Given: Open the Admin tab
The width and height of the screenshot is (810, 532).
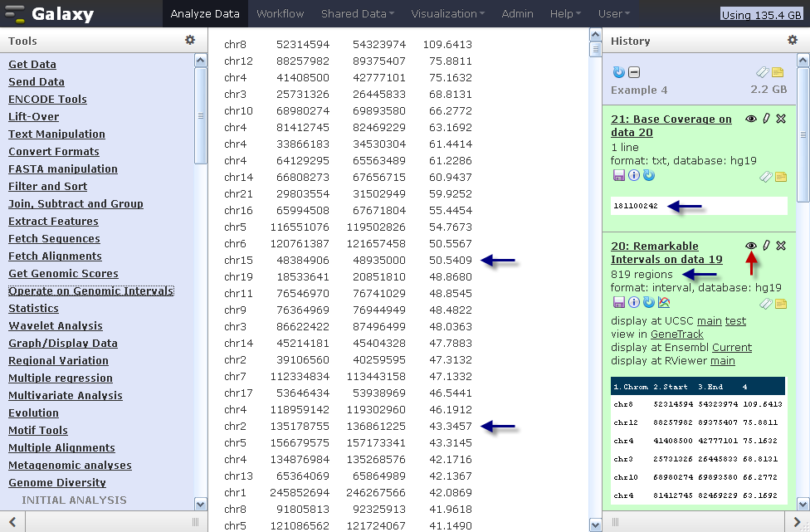Looking at the screenshot, I should (x=517, y=14).
